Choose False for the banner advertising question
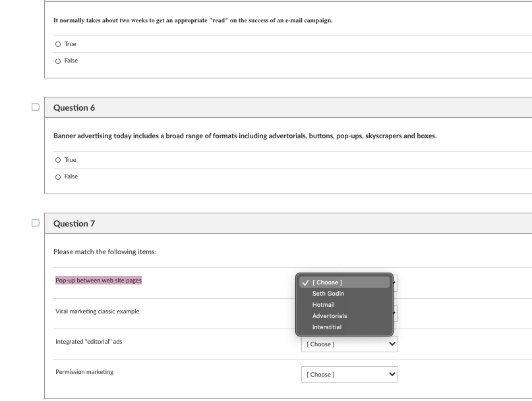 [x=58, y=176]
